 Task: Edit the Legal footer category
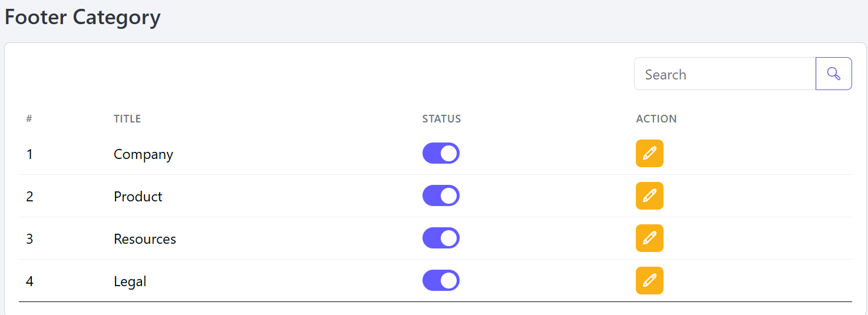649,281
